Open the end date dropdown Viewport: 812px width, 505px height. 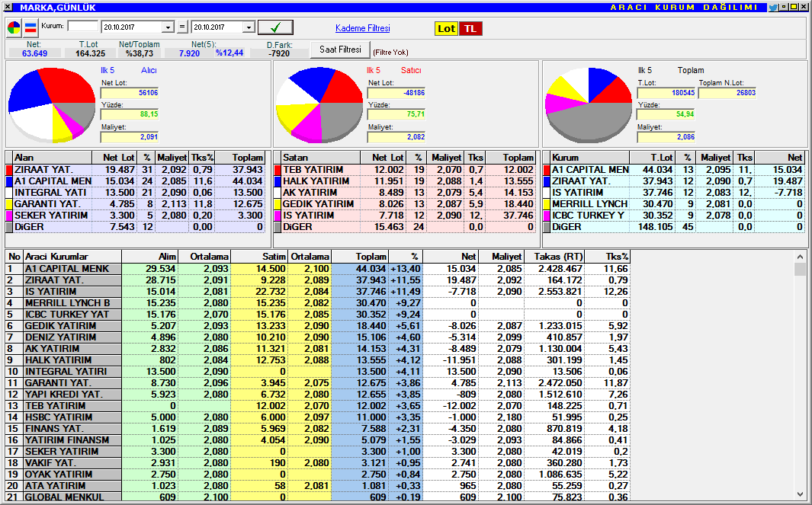point(249,27)
